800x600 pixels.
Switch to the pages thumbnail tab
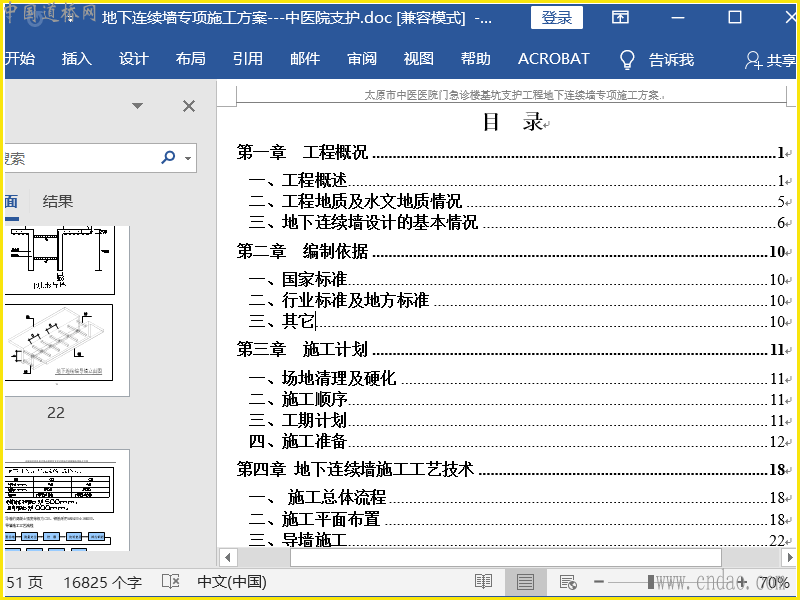pos(11,202)
